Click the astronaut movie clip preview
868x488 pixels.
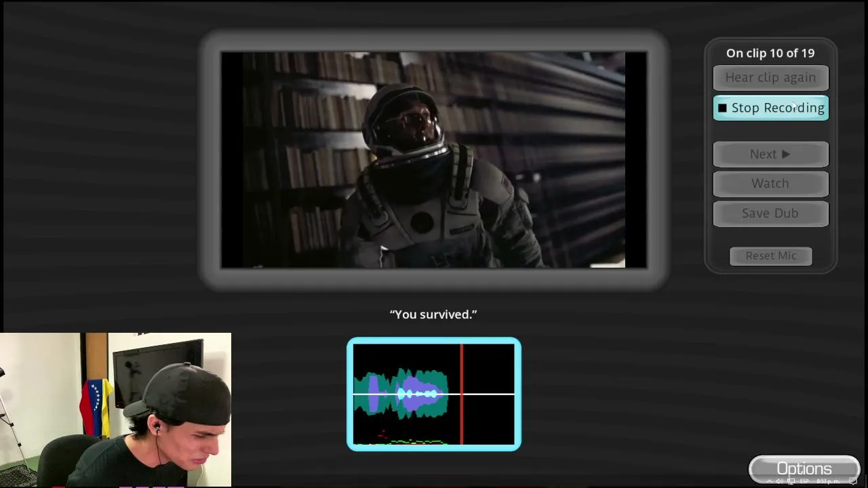[x=433, y=160]
